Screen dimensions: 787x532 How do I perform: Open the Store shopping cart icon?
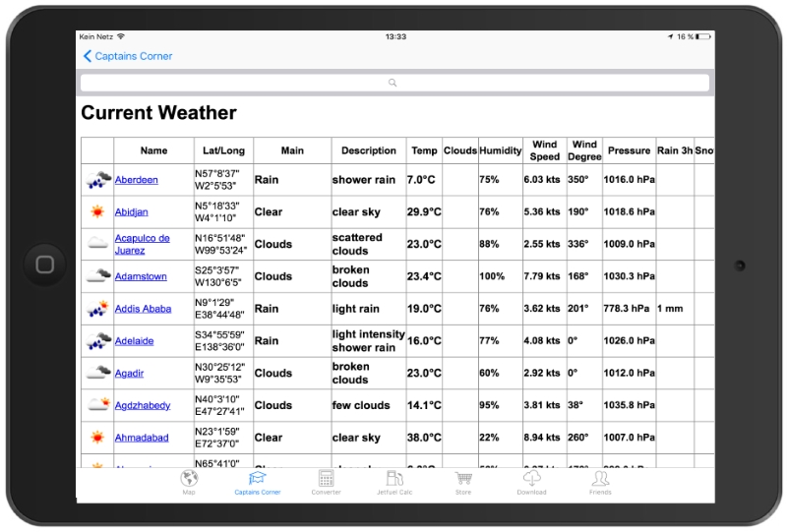coord(463,479)
